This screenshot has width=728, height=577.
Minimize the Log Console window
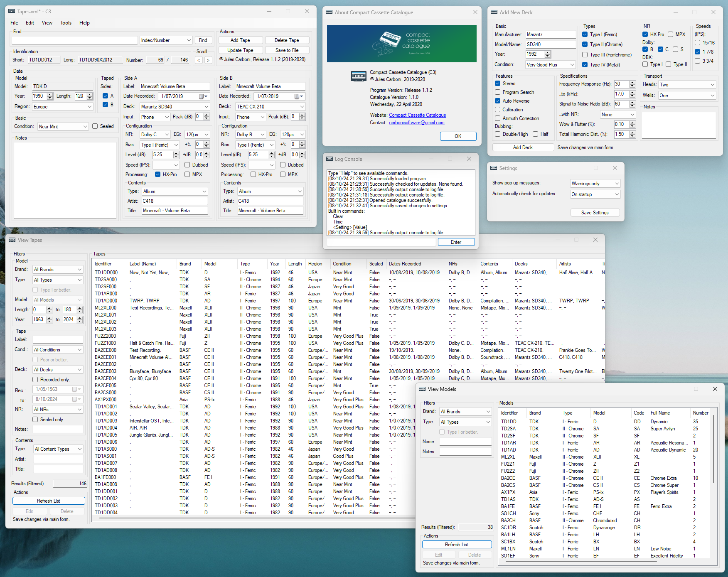tap(431, 159)
